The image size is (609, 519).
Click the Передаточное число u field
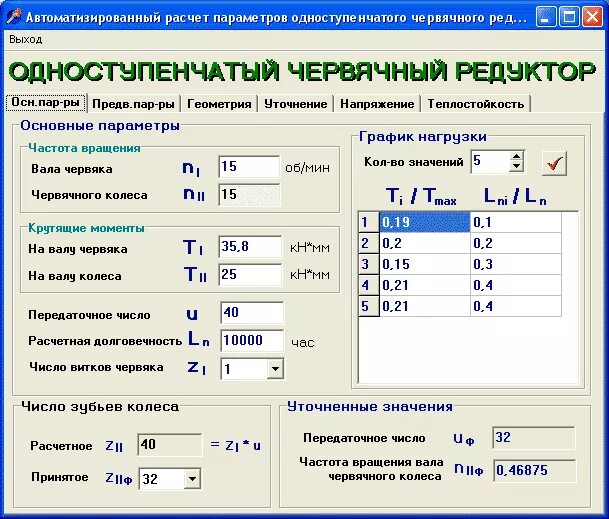pos(252,312)
